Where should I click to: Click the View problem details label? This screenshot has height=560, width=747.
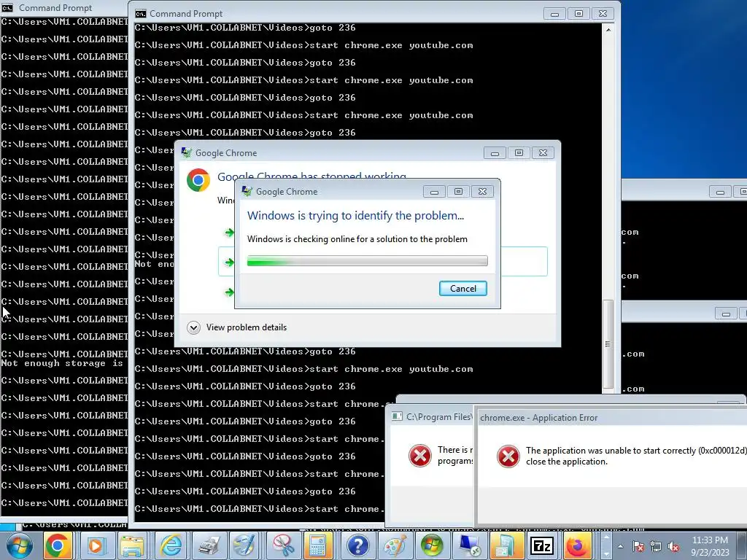(247, 327)
